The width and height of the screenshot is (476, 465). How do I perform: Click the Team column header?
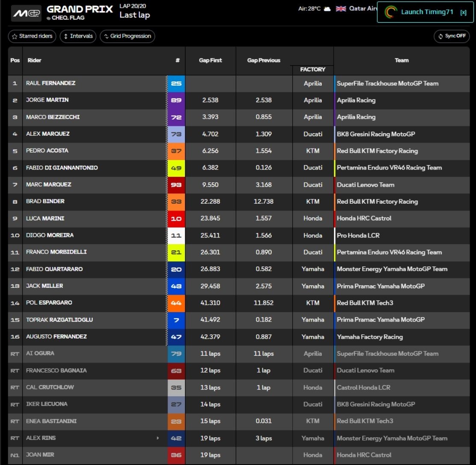(402, 60)
